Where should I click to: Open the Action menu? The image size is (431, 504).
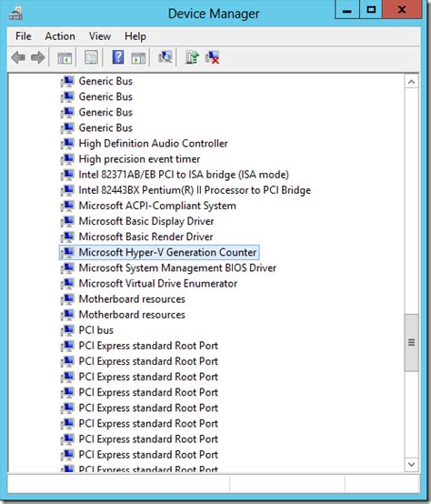pos(60,36)
